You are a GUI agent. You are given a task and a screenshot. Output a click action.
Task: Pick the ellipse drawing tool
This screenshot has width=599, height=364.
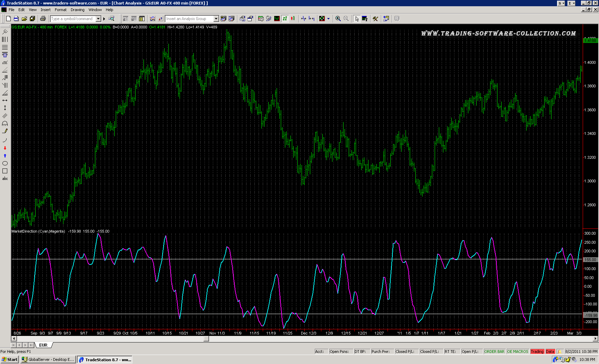[5, 163]
